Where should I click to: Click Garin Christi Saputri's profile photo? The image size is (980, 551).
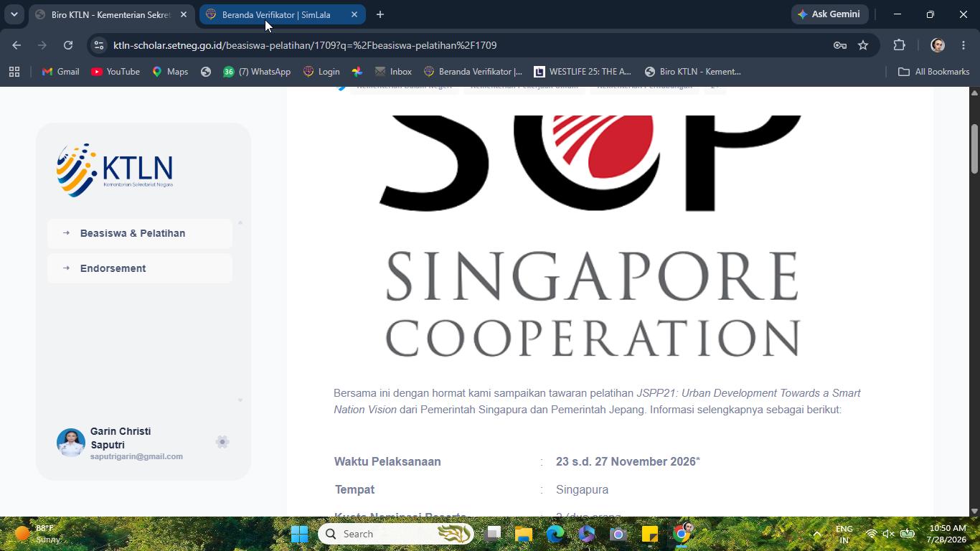[71, 443]
